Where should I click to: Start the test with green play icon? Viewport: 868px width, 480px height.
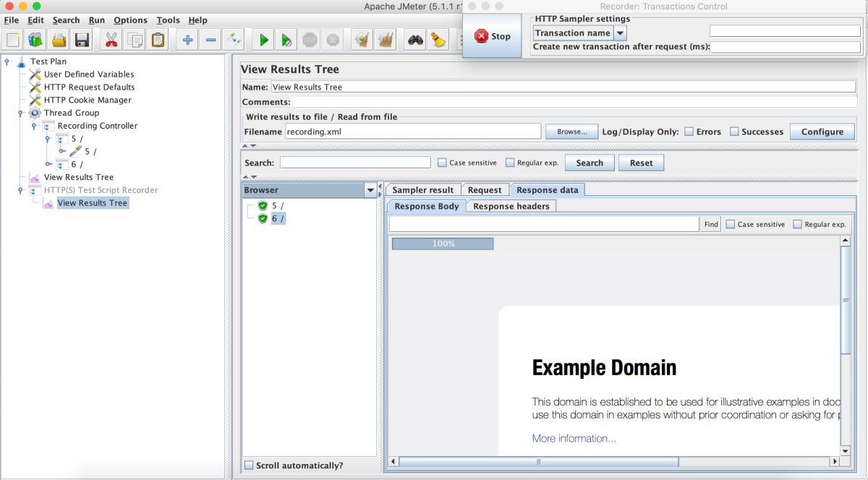pos(264,40)
